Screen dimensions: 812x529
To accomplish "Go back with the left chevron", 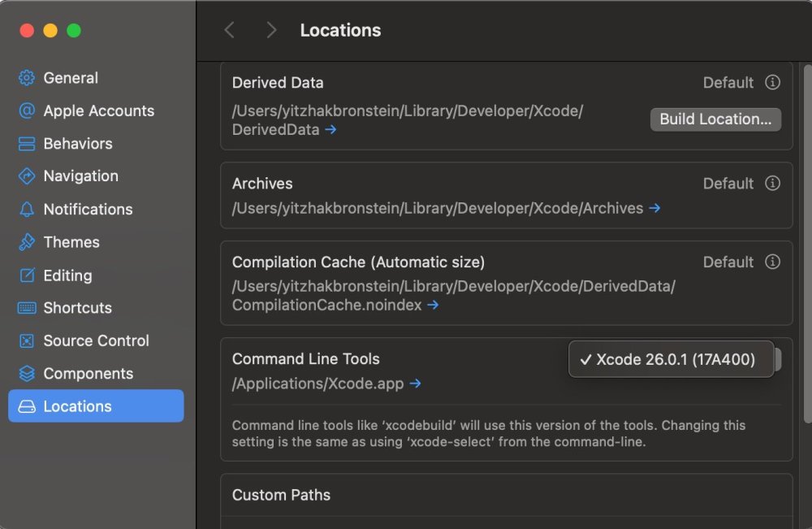I will point(230,30).
